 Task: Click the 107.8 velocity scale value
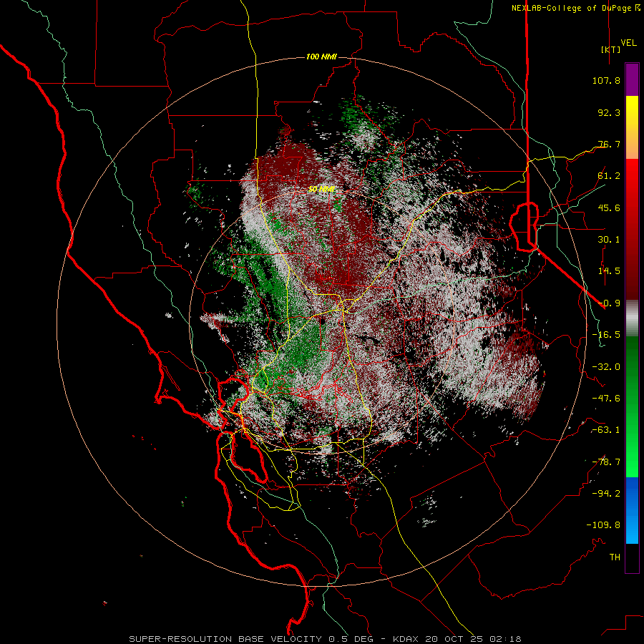(x=606, y=80)
